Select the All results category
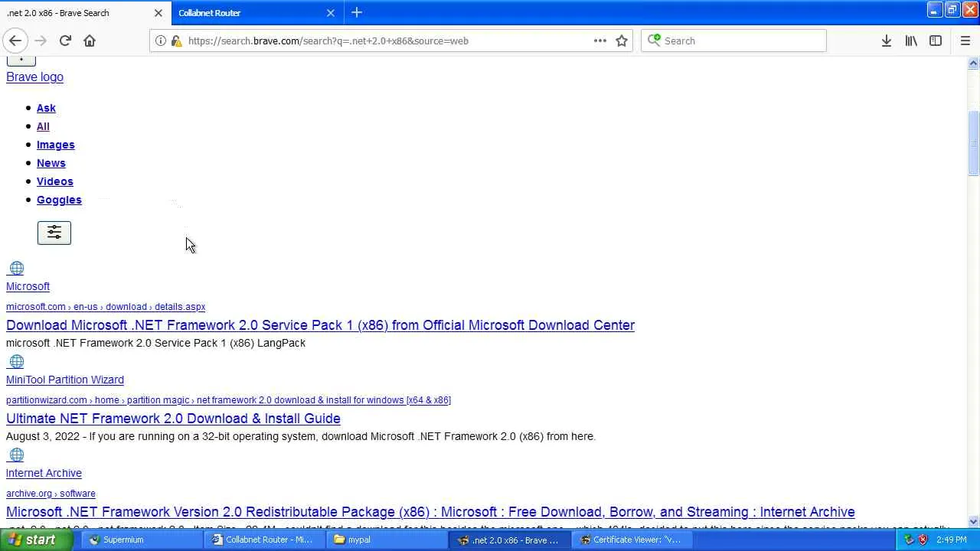980x551 pixels. (43, 126)
